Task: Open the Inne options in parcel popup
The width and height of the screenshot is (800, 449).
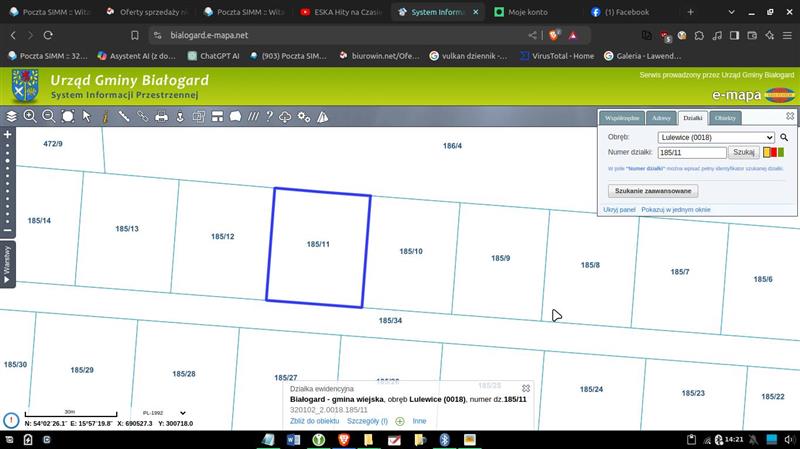Action: coord(419,421)
